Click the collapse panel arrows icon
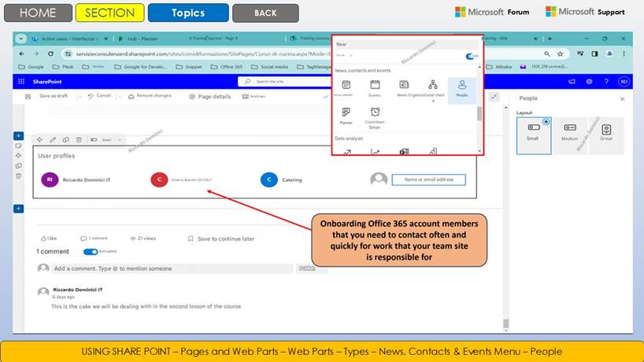644x362 pixels. click(x=494, y=97)
